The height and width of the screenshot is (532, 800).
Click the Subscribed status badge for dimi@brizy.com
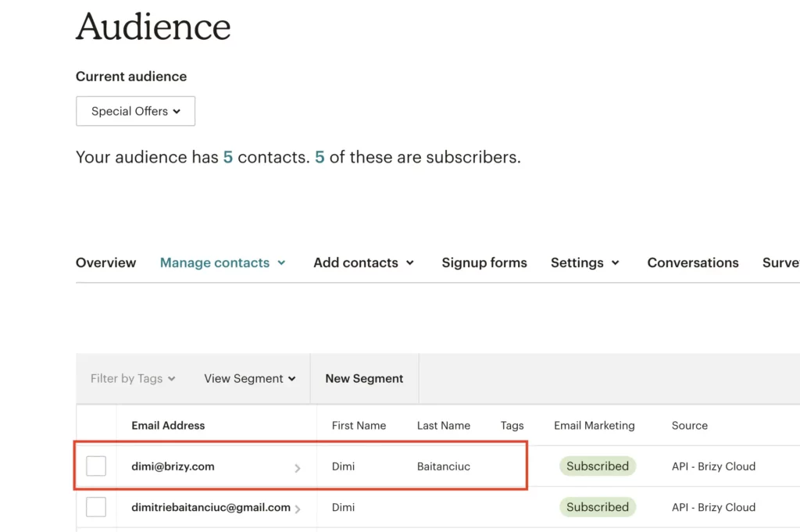pyautogui.click(x=597, y=466)
